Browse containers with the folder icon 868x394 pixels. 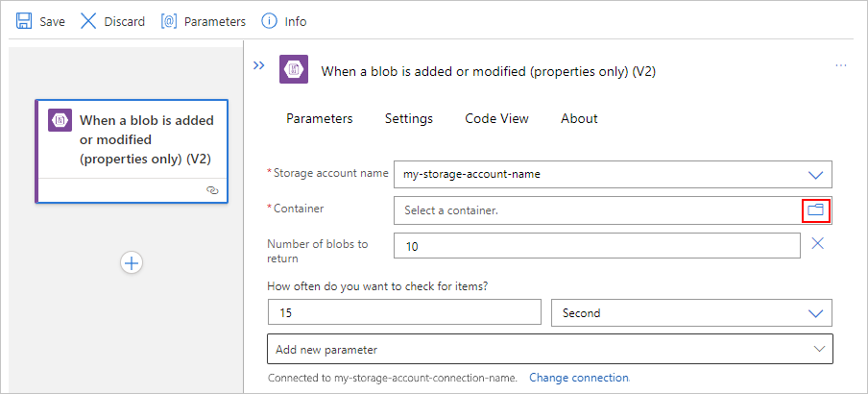tap(815, 209)
